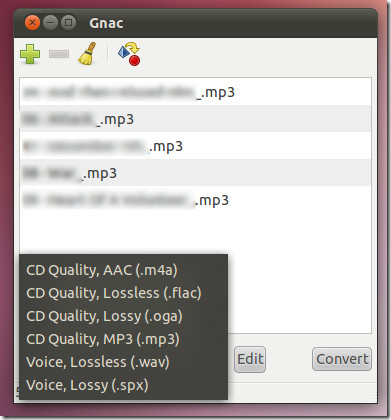Image resolution: width=391 pixels, height=420 pixels.
Task: Select the second .mp3 file row
Action: click(x=195, y=119)
